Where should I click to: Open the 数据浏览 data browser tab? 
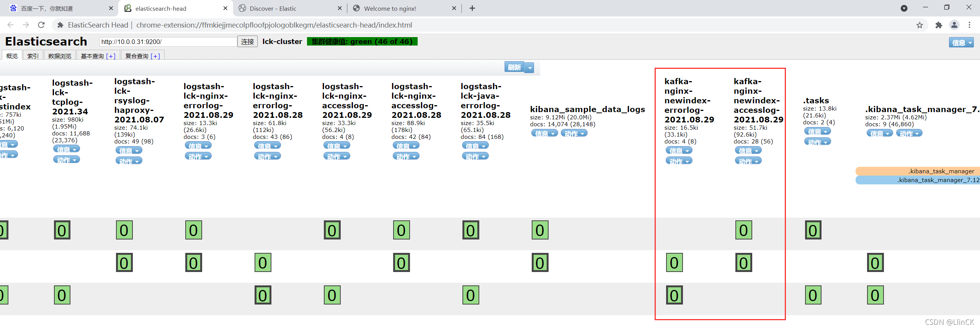tap(60, 55)
